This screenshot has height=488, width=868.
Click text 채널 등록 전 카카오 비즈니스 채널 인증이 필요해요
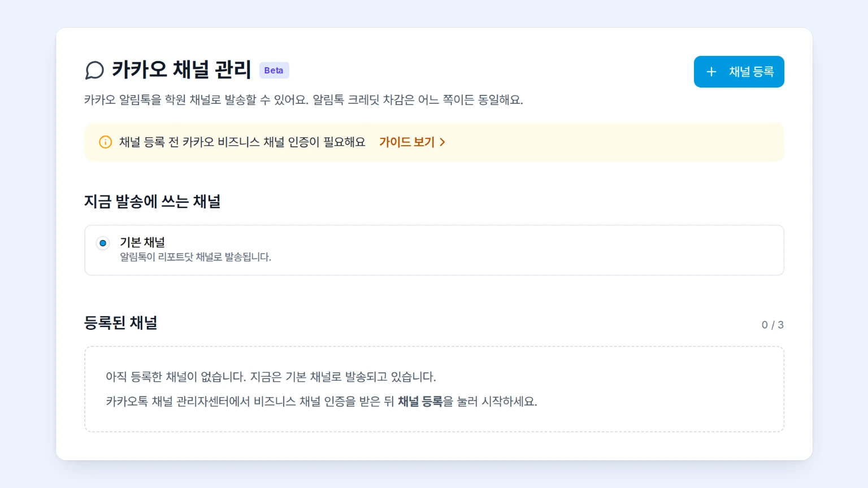pyautogui.click(x=242, y=142)
